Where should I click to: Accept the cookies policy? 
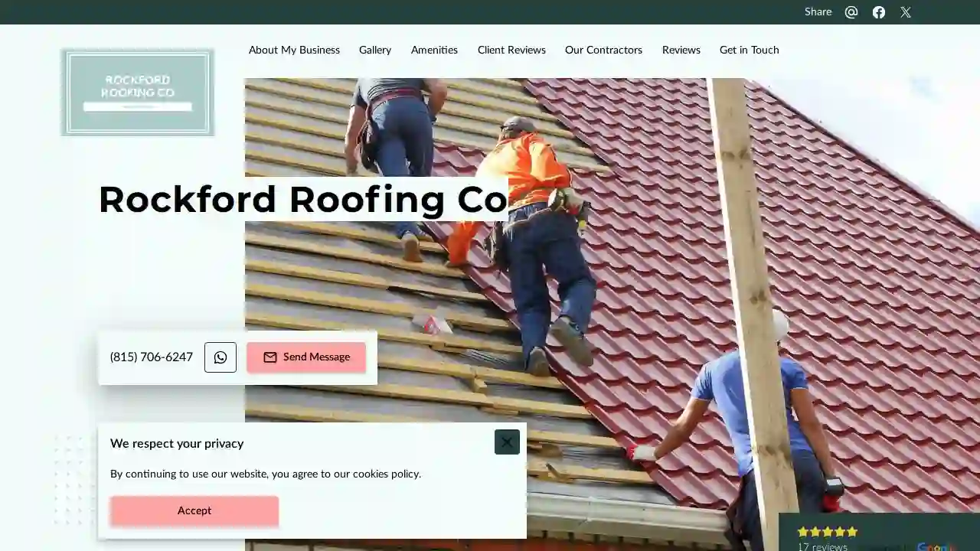[194, 511]
